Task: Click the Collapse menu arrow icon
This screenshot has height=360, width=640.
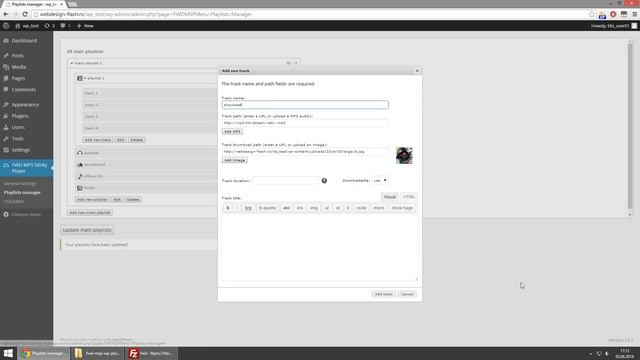Action: click(6, 214)
